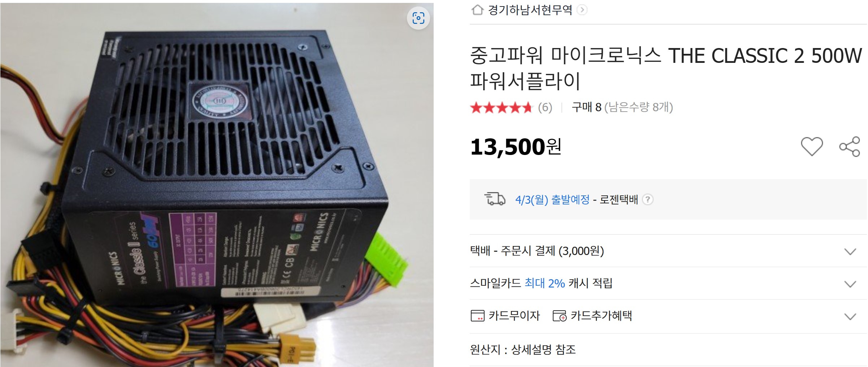Viewport: 868px width, 367px height.
Task: Click the image search lens icon
Action: 418,18
